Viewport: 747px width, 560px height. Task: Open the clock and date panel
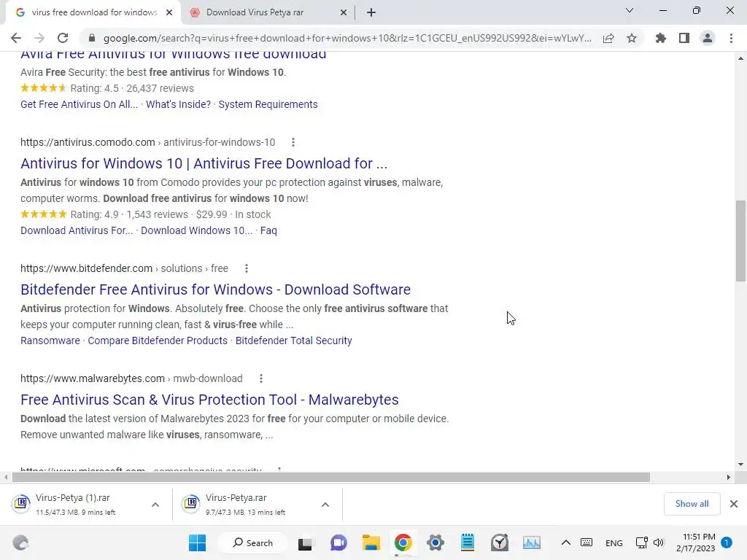coord(695,542)
